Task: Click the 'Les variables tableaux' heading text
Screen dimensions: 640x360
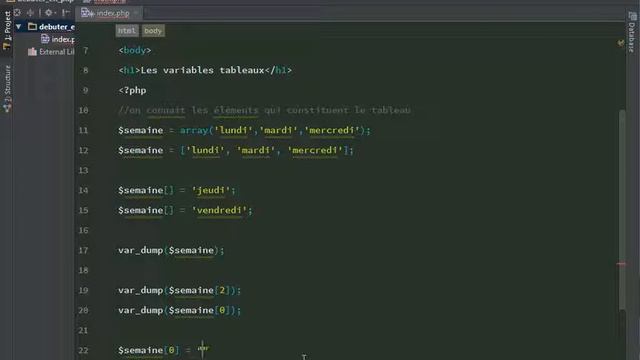Action: tap(202, 70)
